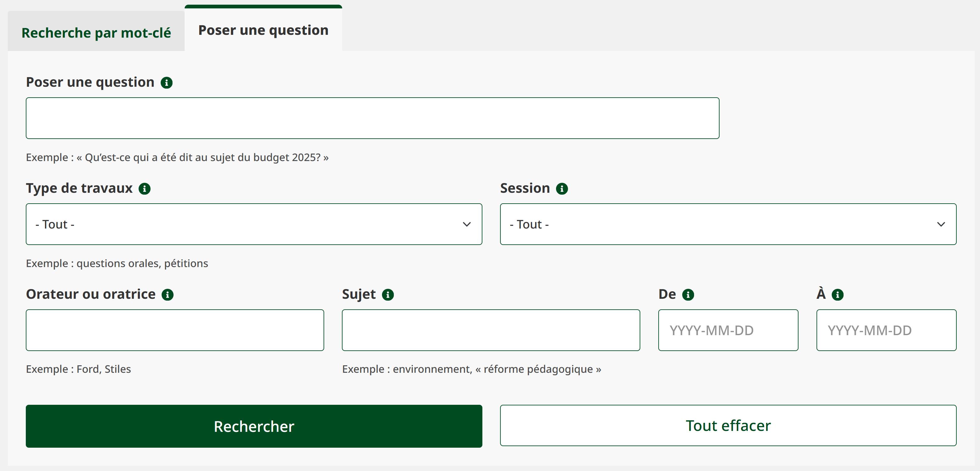Click the "À" YYYY-MM-DD date field
The height and width of the screenshot is (471, 980).
click(x=886, y=330)
